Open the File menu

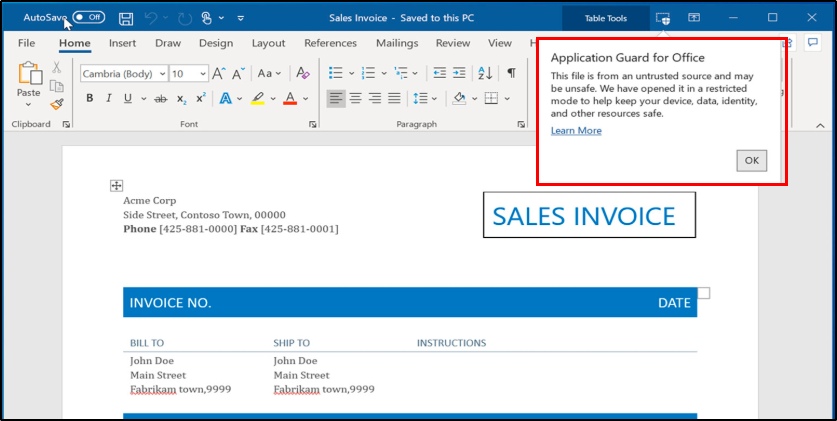tap(26, 43)
